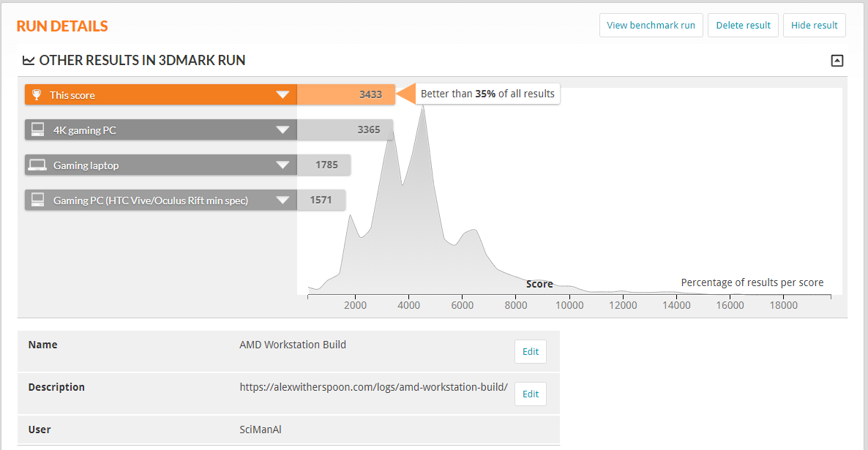868x450 pixels.
Task: Click the laptop icon beside Gaming laptop
Action: 37,165
